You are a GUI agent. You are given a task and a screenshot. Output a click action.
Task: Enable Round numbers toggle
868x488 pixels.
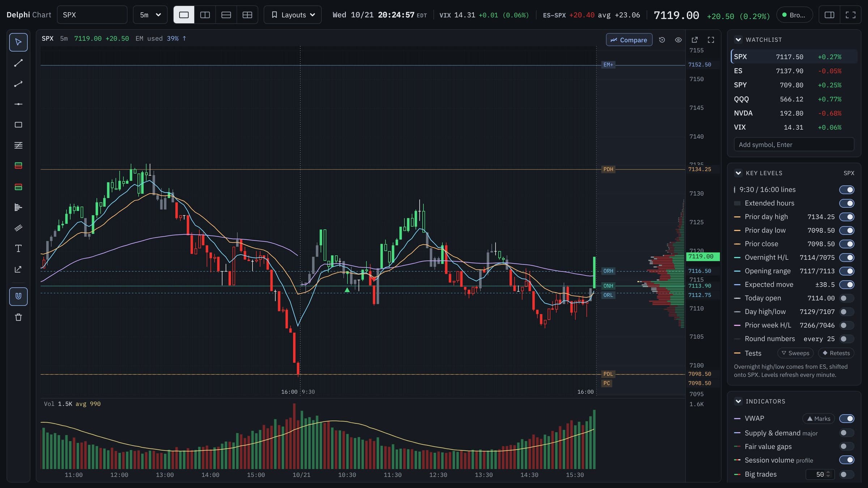(847, 339)
